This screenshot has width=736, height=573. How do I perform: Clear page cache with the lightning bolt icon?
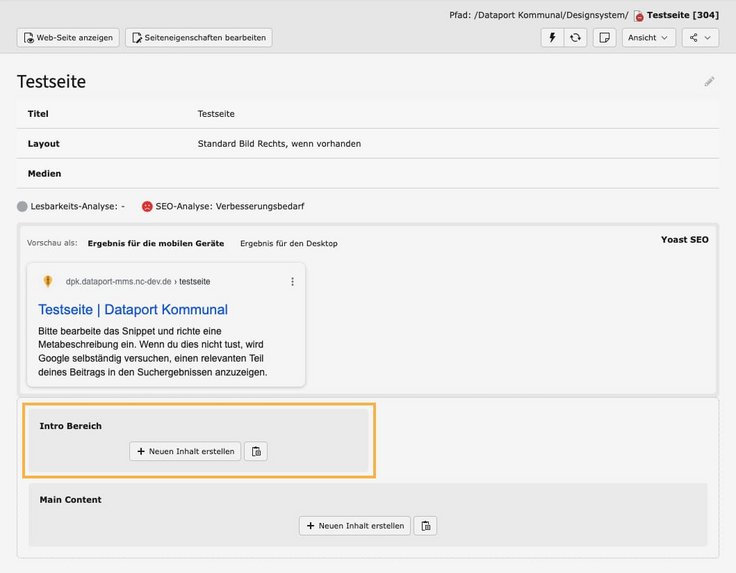pyautogui.click(x=552, y=38)
